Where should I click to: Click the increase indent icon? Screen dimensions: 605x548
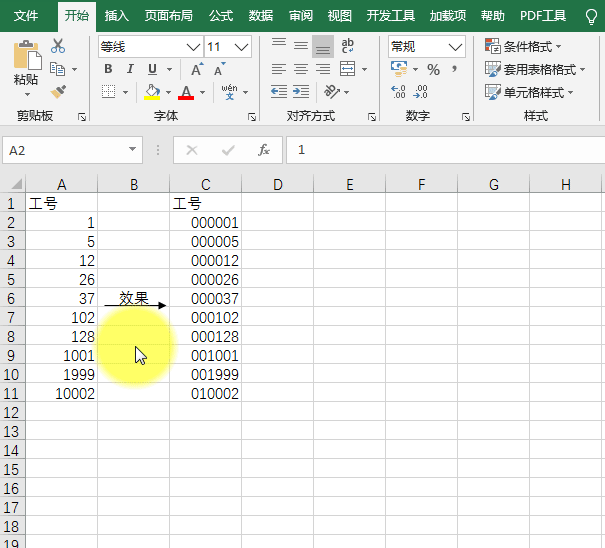[x=301, y=92]
